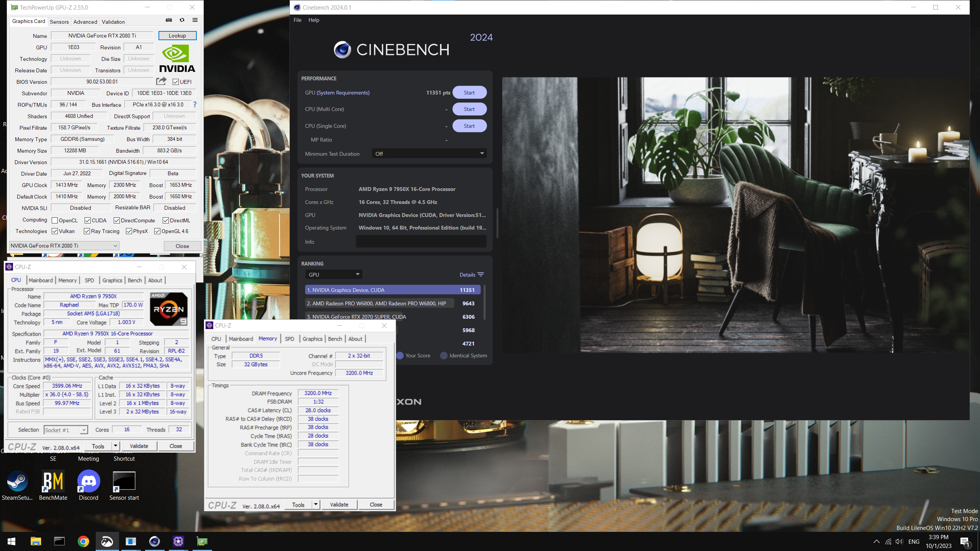Toggle the OpenGL 4.6 checkbox

[x=157, y=231]
